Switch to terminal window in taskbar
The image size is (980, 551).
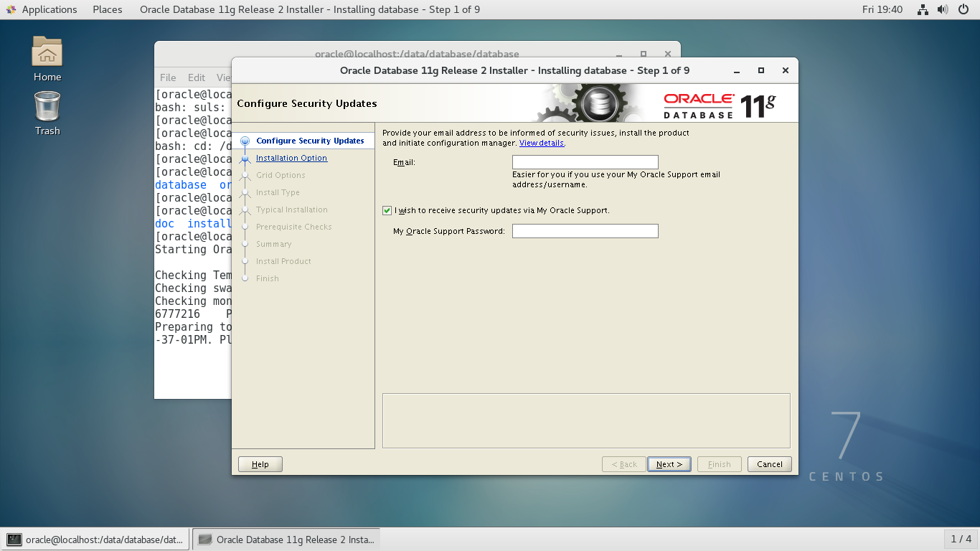(96, 540)
